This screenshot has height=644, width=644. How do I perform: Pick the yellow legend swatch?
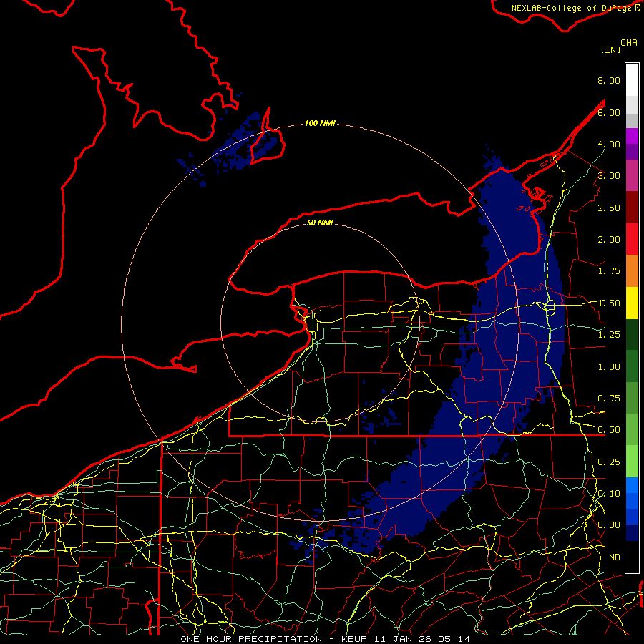pyautogui.click(x=632, y=303)
